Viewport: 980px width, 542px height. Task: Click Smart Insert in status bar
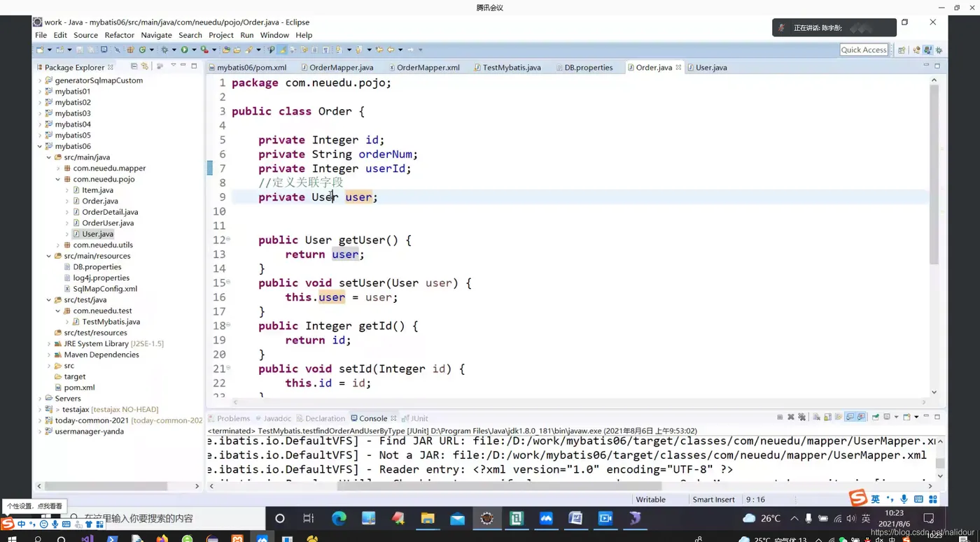pos(713,499)
